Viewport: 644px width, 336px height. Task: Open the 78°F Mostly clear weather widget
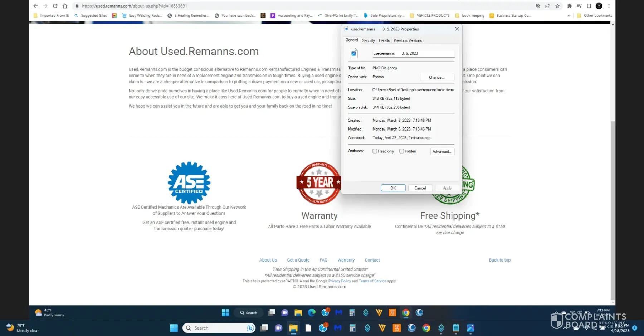pos(23,328)
